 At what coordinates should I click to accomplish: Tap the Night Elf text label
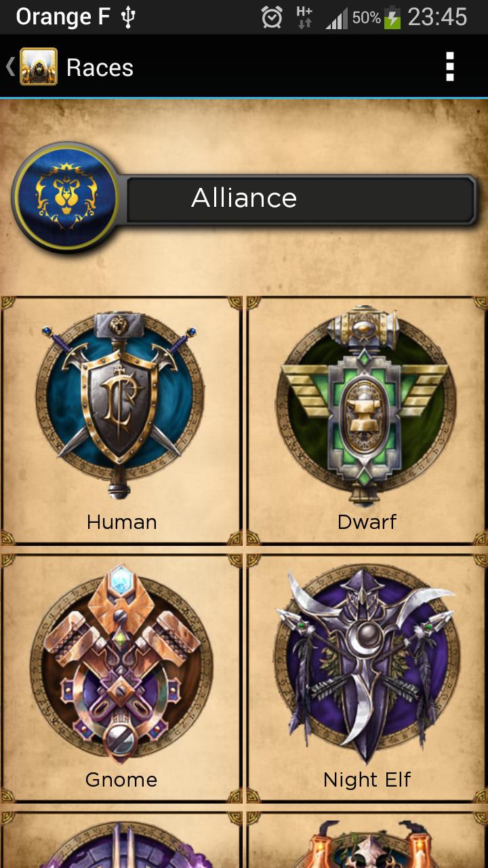point(367,780)
